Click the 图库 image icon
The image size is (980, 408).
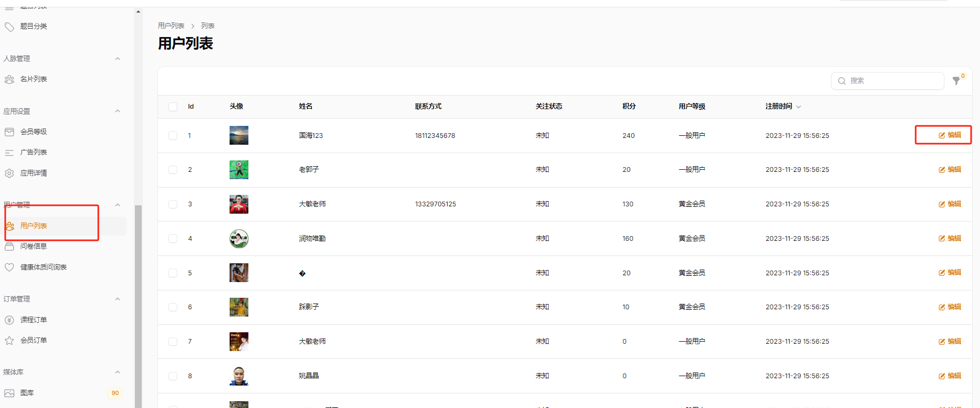pyautogui.click(x=9, y=393)
